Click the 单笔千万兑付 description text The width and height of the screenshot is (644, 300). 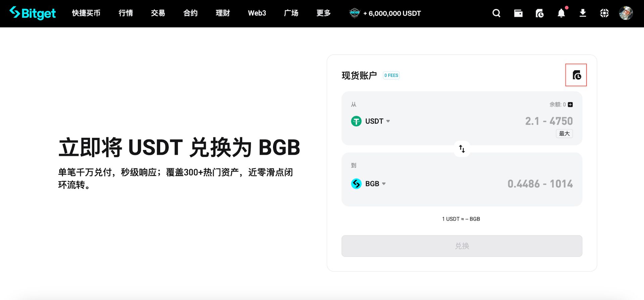176,179
